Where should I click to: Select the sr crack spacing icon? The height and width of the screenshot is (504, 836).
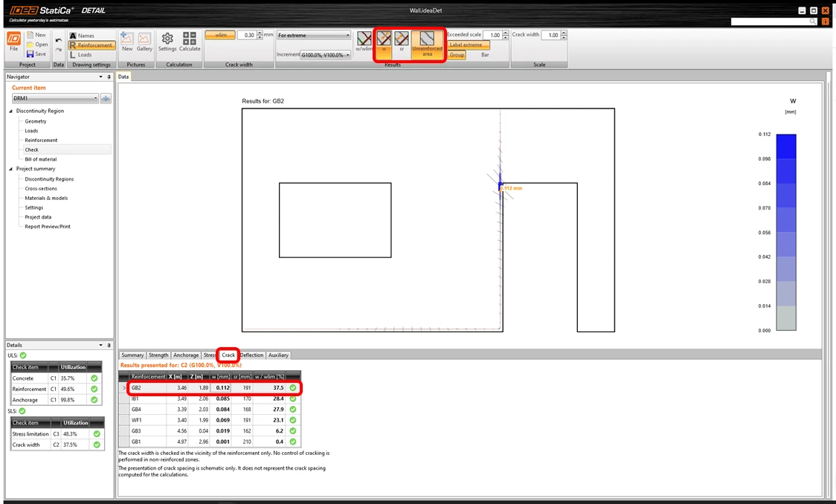402,41
